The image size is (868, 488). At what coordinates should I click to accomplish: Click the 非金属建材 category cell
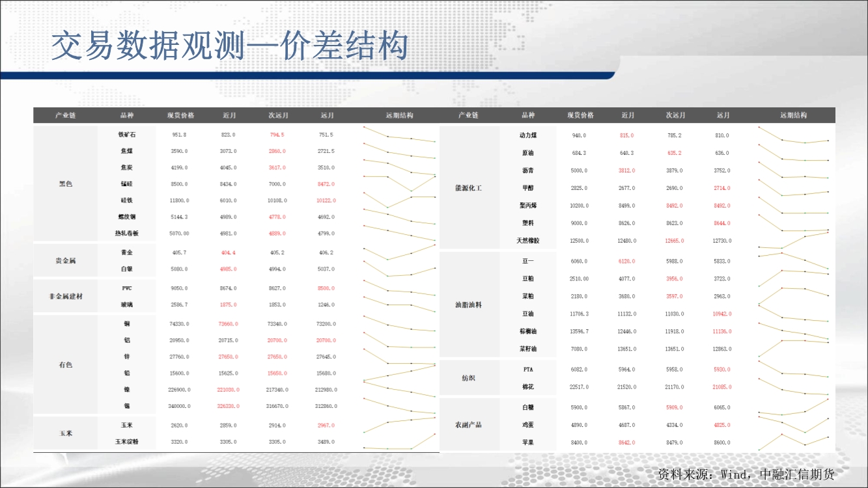[65, 296]
